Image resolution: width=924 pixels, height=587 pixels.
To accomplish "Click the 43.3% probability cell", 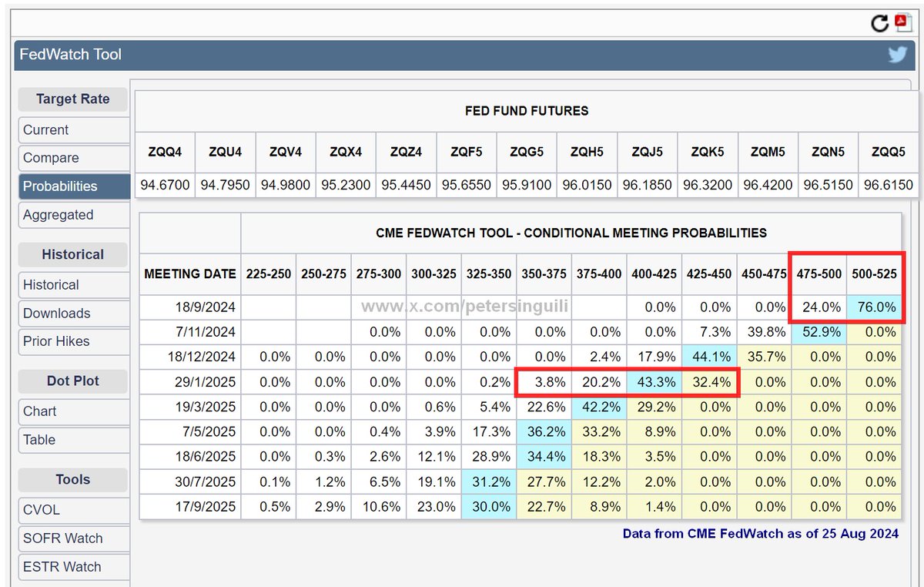I will tap(654, 382).
